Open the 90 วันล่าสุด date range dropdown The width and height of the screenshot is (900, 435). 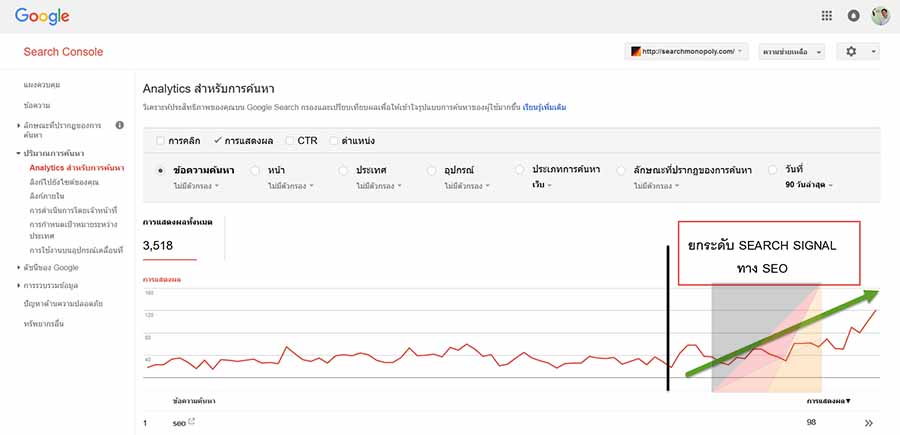tap(809, 185)
